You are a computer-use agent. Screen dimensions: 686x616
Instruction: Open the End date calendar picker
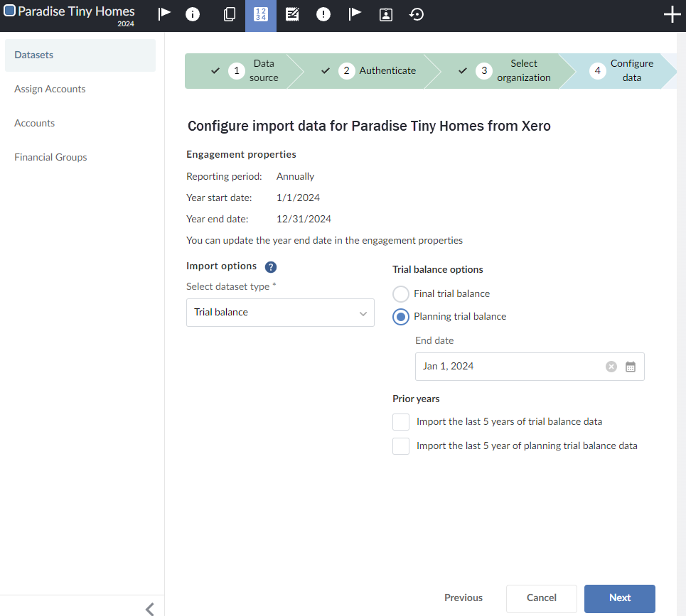tap(630, 366)
